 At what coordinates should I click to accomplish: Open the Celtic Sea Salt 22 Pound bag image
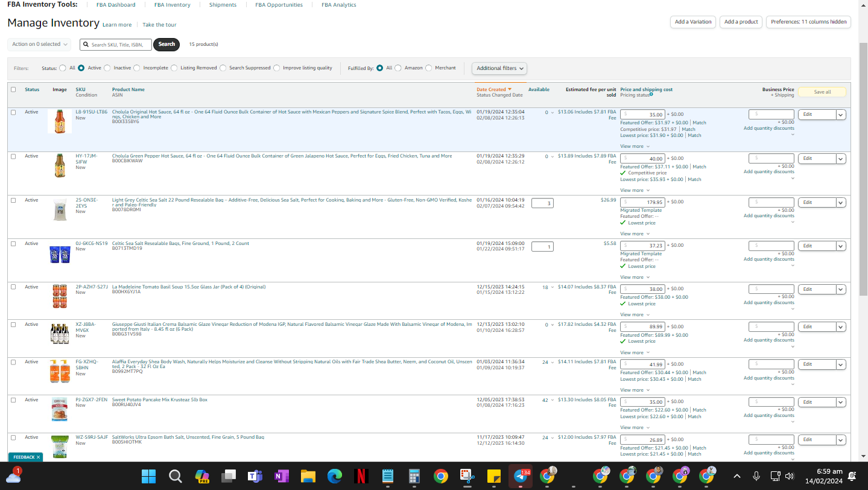[59, 210]
